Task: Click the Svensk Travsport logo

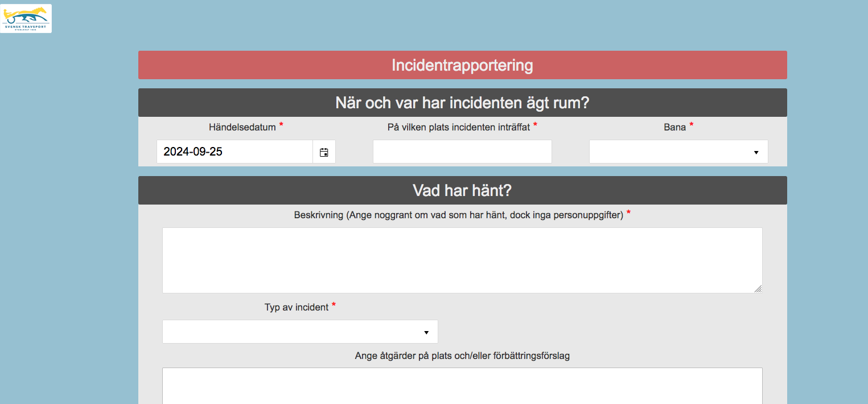Action: pos(26,18)
